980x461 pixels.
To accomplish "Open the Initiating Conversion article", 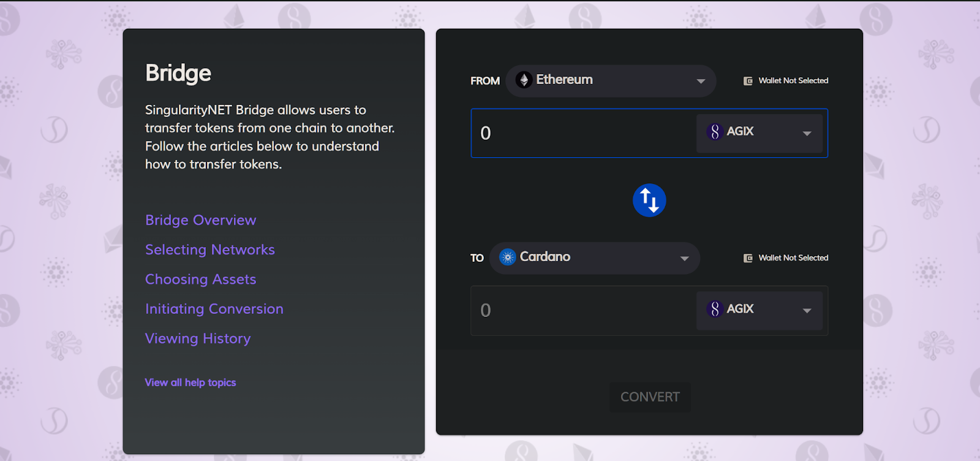I will coord(214,309).
